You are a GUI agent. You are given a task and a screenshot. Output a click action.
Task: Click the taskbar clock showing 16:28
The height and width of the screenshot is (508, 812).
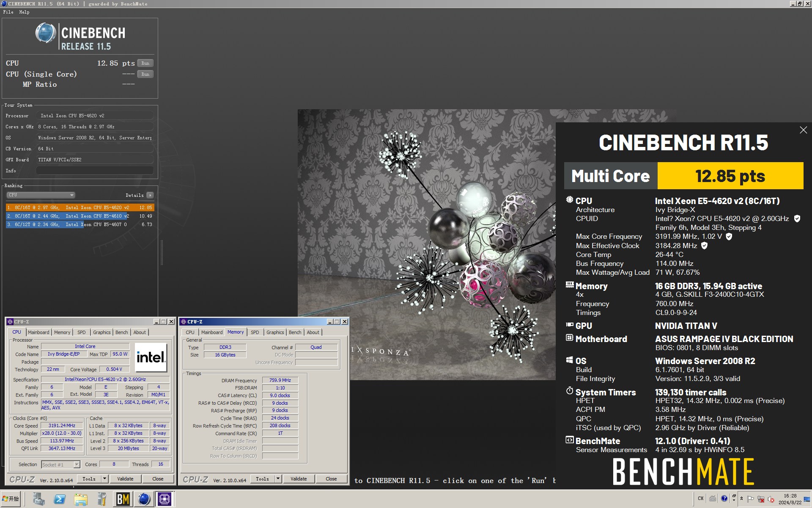pos(790,499)
